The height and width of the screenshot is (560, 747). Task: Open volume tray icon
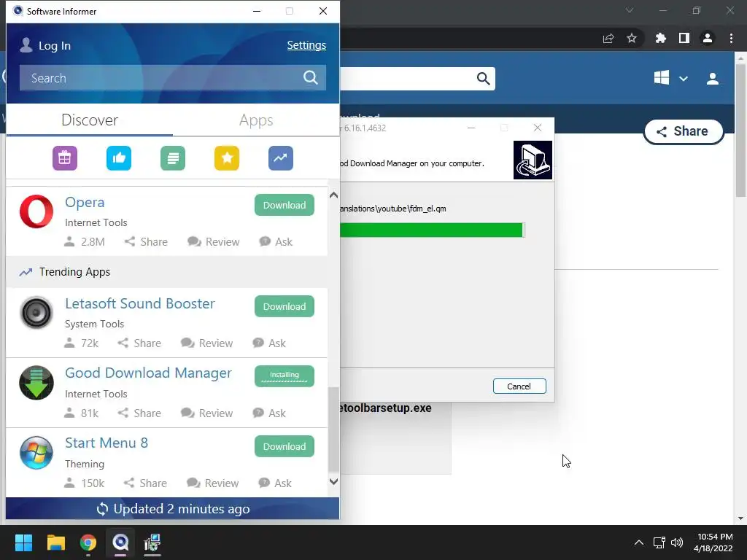[676, 542]
